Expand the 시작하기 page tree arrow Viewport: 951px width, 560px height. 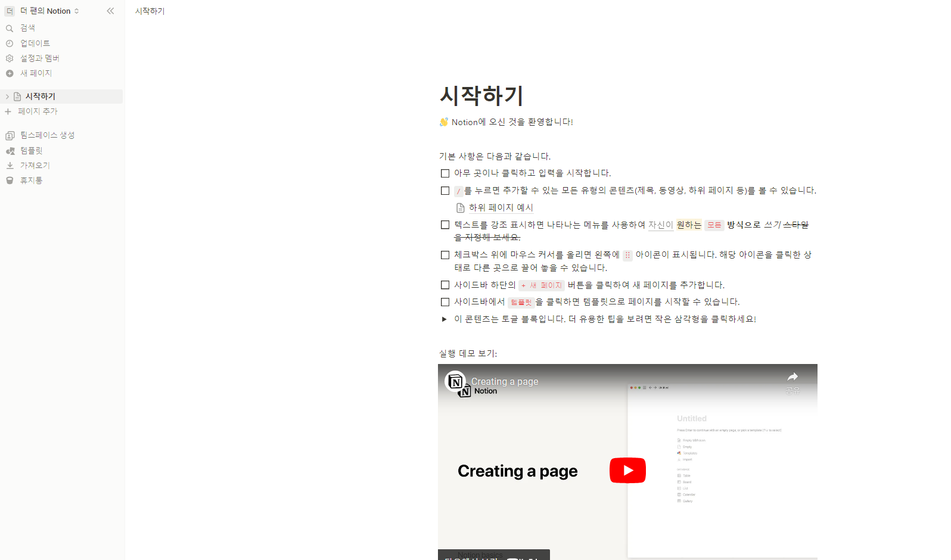click(x=7, y=97)
